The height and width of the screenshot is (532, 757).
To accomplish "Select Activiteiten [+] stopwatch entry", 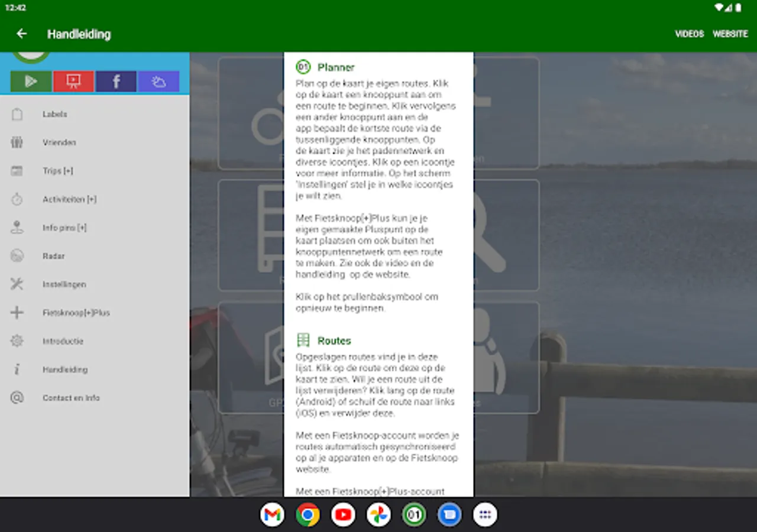I will pos(95,199).
